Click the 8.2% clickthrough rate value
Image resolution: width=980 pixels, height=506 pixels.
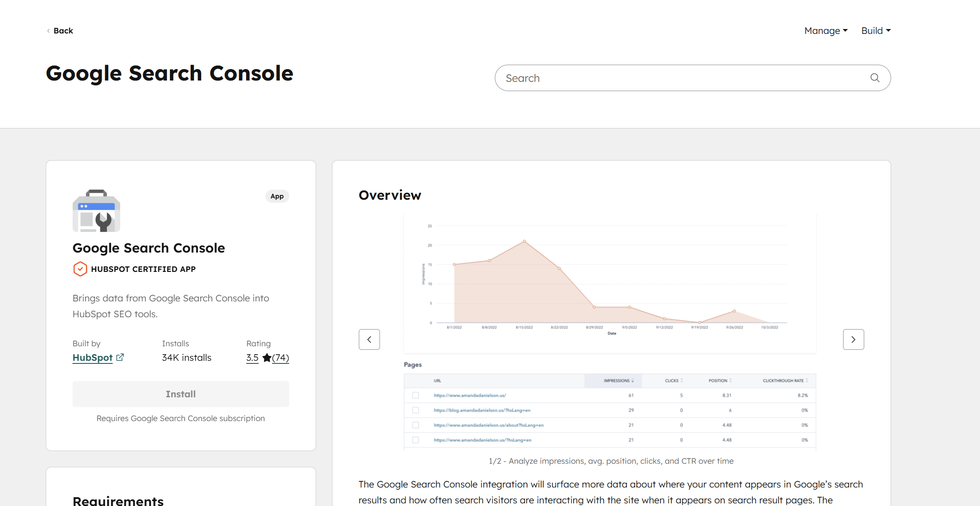(x=803, y=395)
